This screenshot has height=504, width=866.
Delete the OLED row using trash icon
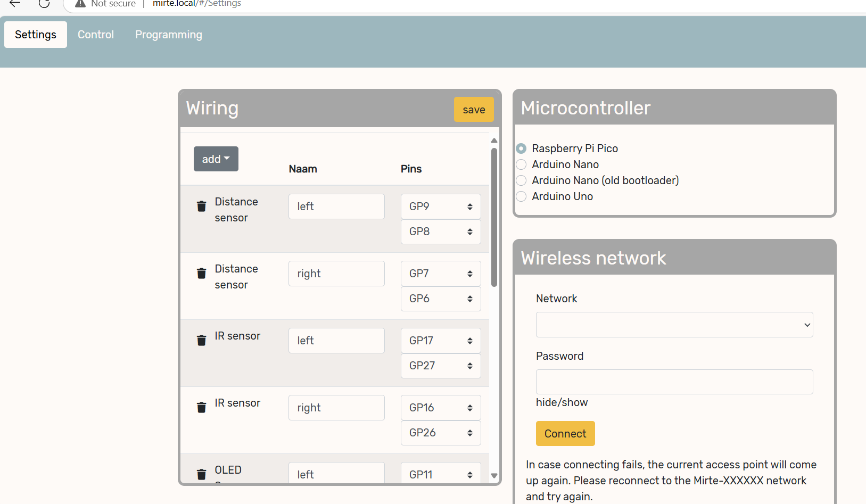click(x=201, y=474)
